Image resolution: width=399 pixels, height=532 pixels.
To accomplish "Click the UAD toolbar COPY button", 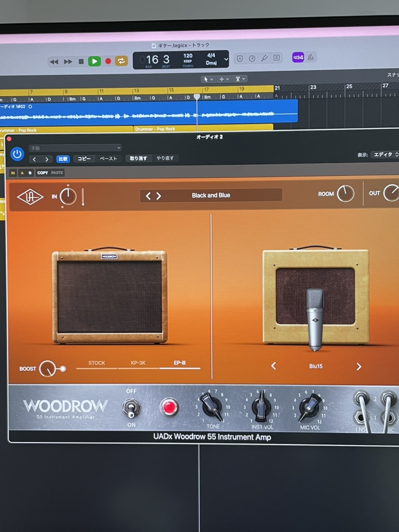I will coord(43,172).
